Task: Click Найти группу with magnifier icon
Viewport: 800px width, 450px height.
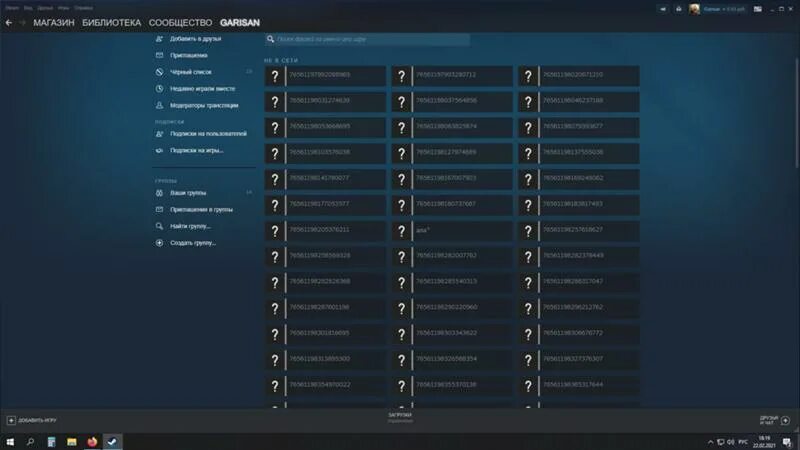Action: (190, 226)
